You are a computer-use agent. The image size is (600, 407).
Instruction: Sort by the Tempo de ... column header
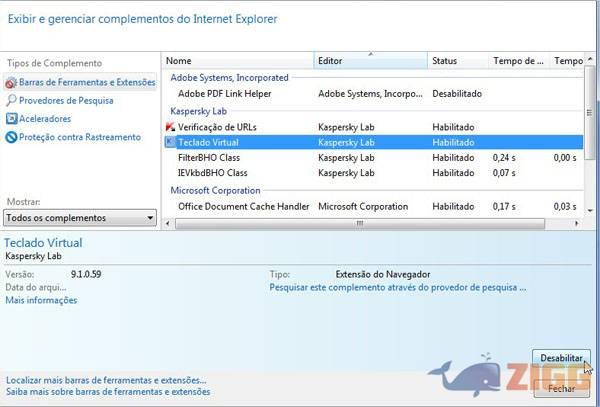(518, 60)
